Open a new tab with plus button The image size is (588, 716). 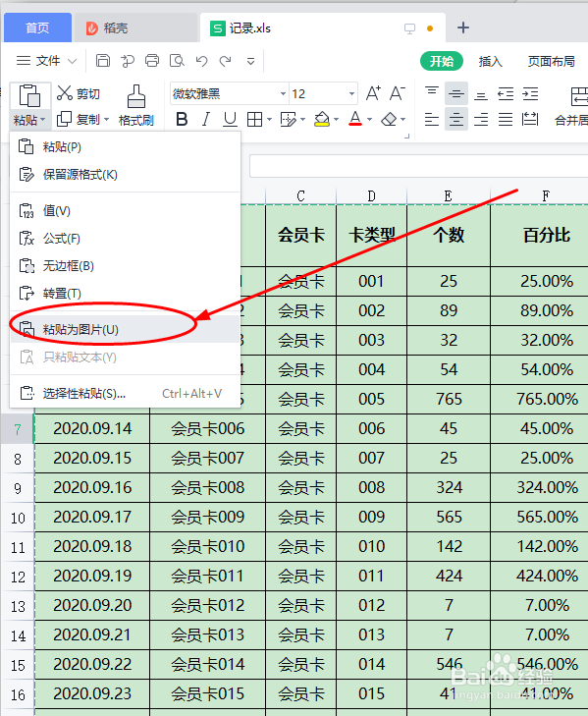point(463,28)
